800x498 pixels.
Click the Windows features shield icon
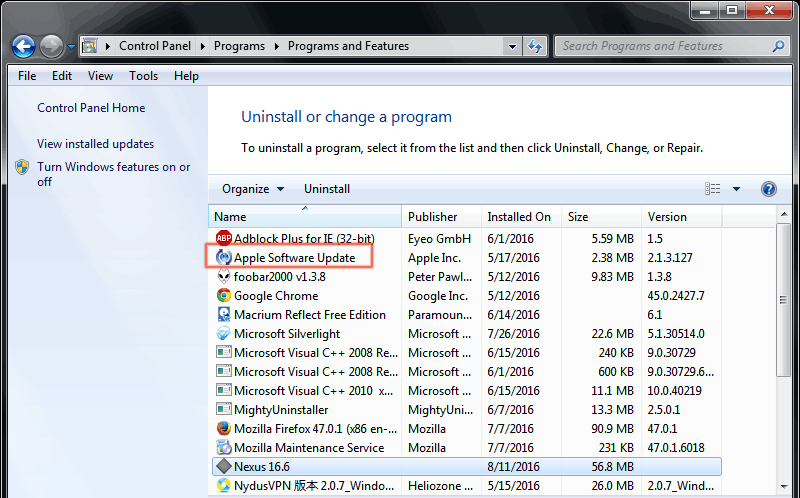pos(22,167)
